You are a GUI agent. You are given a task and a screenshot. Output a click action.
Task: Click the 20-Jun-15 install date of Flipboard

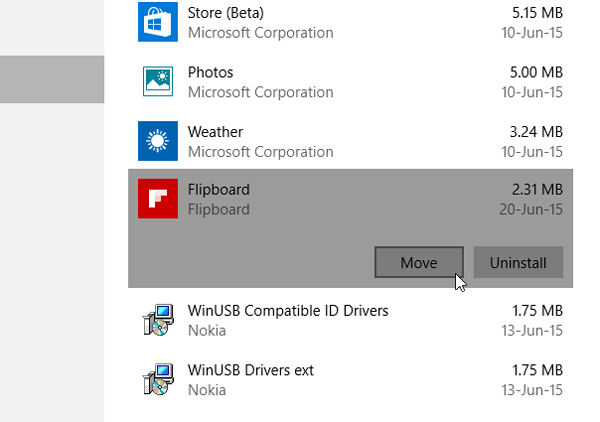tap(530, 210)
